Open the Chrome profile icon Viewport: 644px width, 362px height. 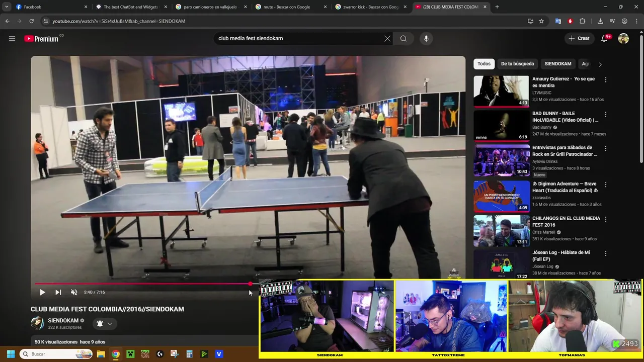coord(624,21)
